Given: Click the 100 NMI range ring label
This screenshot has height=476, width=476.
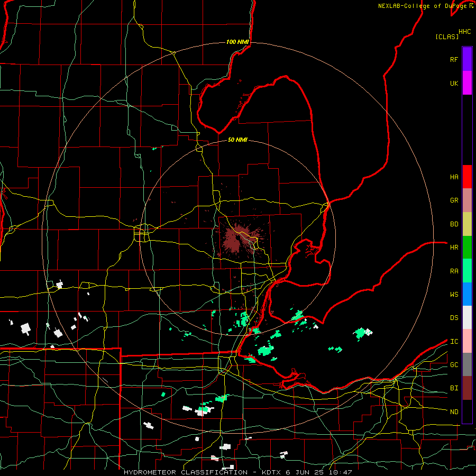Looking at the screenshot, I should tap(237, 42).
